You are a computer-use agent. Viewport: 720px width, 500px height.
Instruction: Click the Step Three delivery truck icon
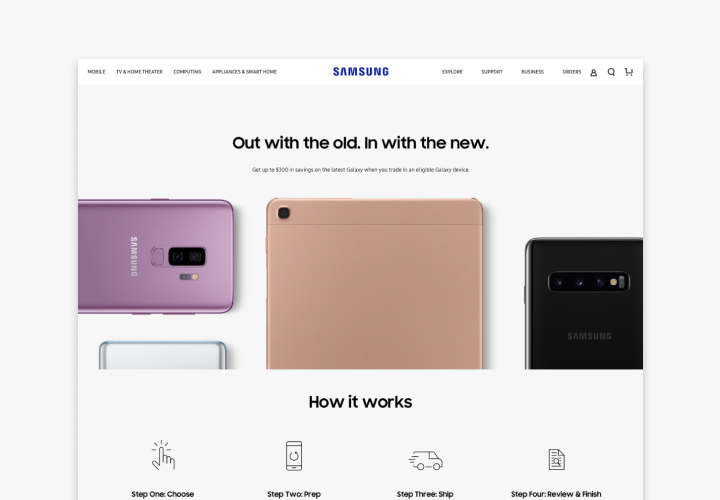pyautogui.click(x=426, y=460)
